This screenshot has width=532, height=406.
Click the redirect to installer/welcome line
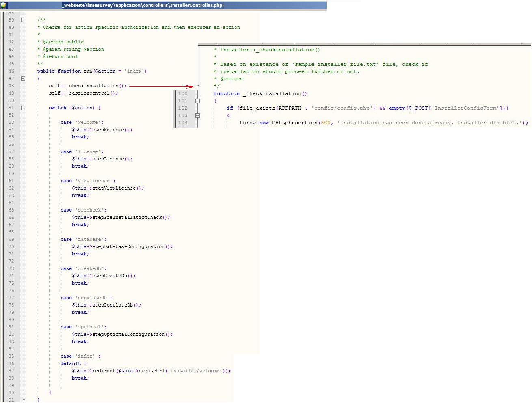tap(151, 371)
